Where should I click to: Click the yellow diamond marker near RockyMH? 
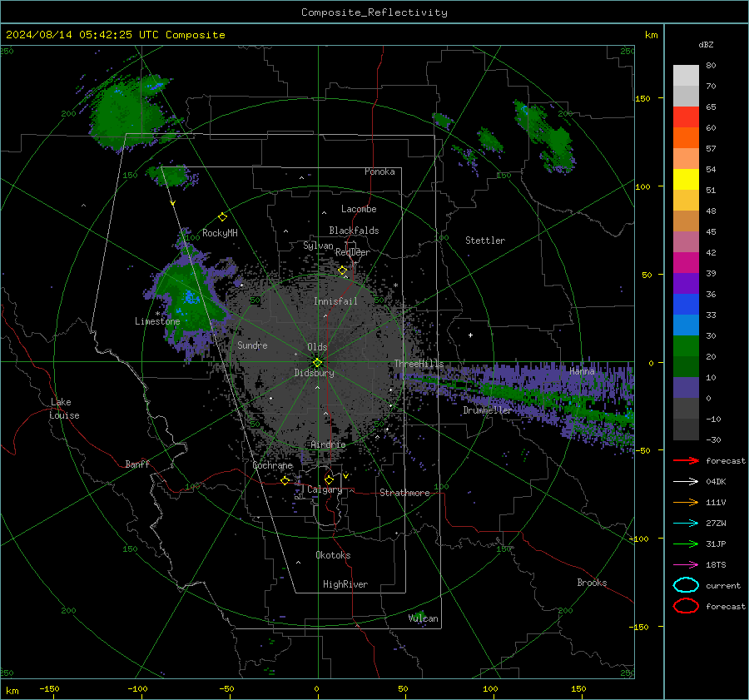(x=222, y=217)
